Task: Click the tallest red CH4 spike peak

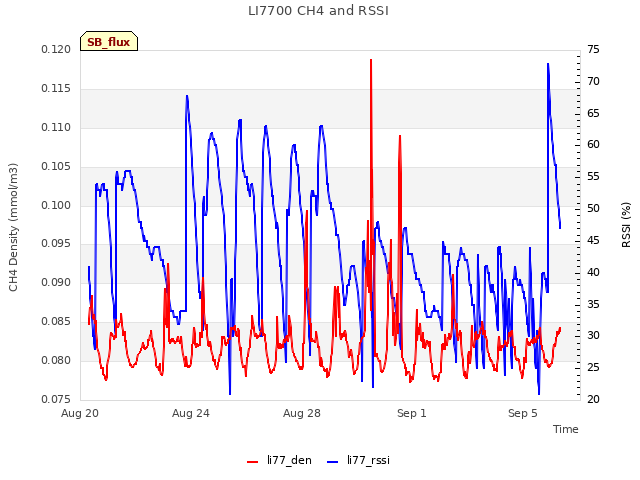Action: pyautogui.click(x=371, y=60)
